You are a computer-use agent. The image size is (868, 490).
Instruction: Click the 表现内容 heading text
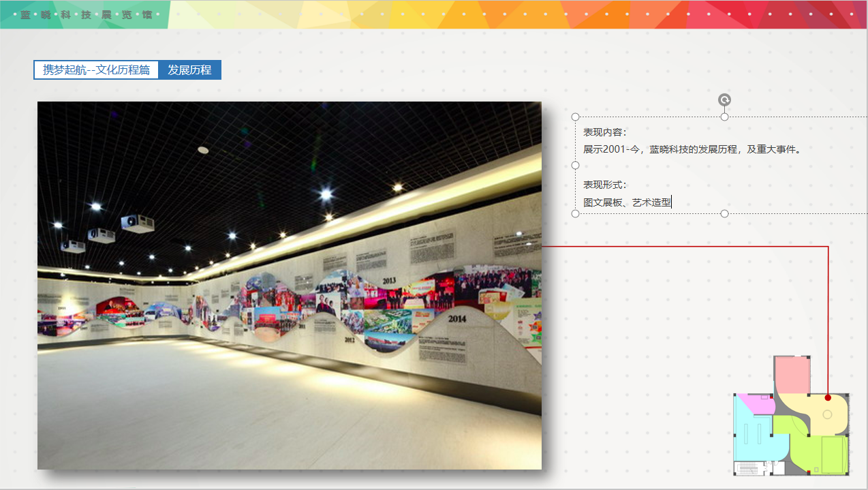point(605,132)
